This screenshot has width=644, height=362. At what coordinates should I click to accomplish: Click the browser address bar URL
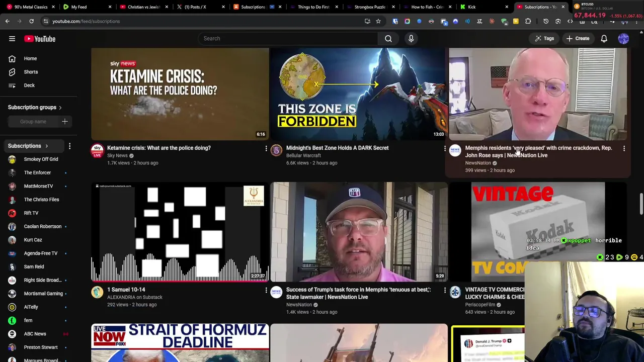click(x=86, y=21)
